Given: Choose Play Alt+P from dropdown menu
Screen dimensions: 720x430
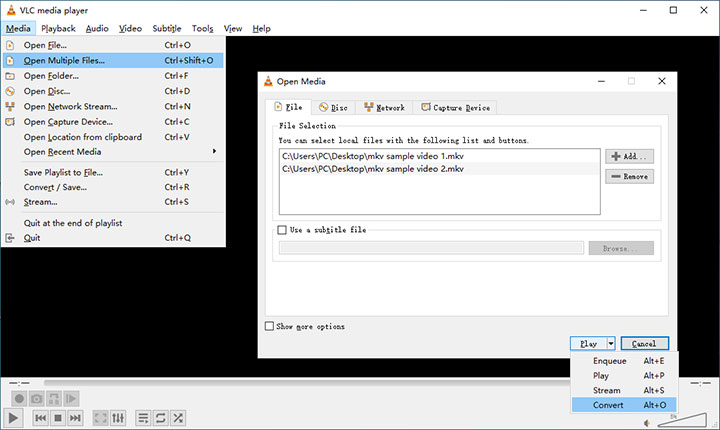Looking at the screenshot, I should click(624, 375).
